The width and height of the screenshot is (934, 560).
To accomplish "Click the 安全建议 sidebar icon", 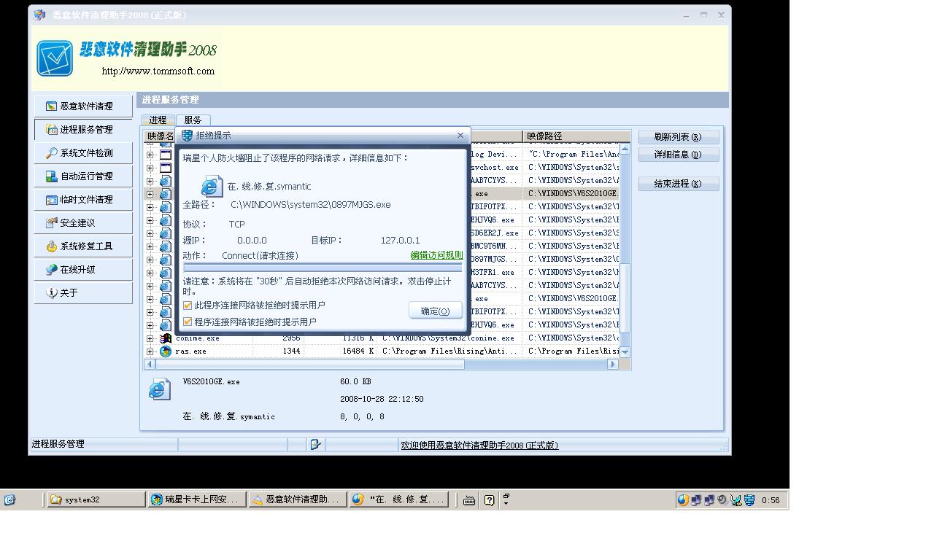I will (x=51, y=223).
